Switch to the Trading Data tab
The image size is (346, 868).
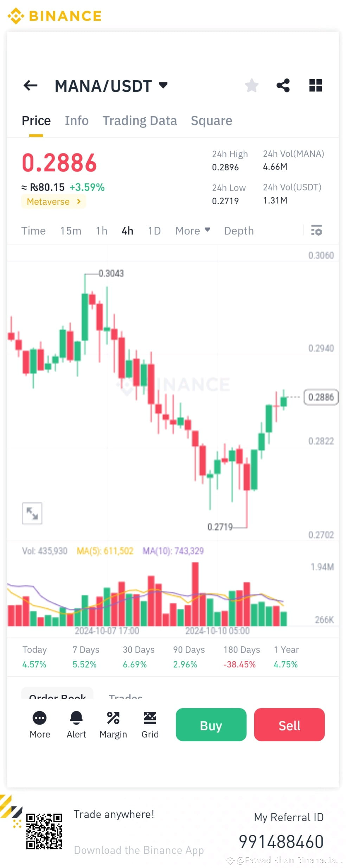click(x=140, y=121)
